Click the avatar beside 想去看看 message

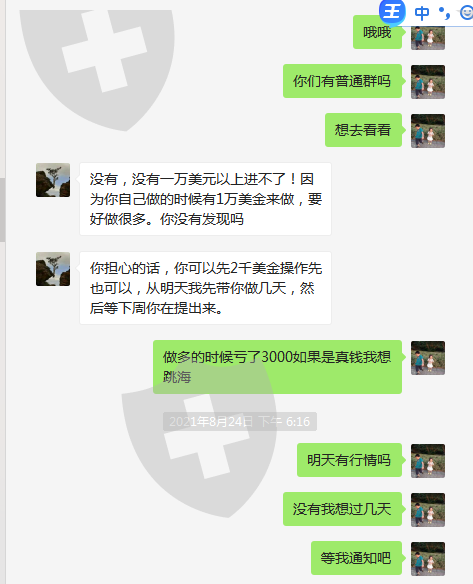(x=428, y=131)
